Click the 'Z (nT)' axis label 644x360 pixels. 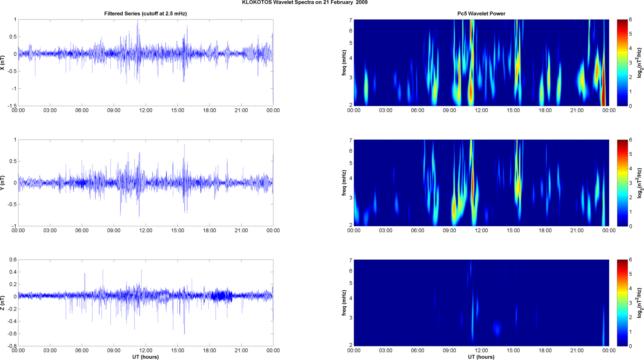coord(3,303)
